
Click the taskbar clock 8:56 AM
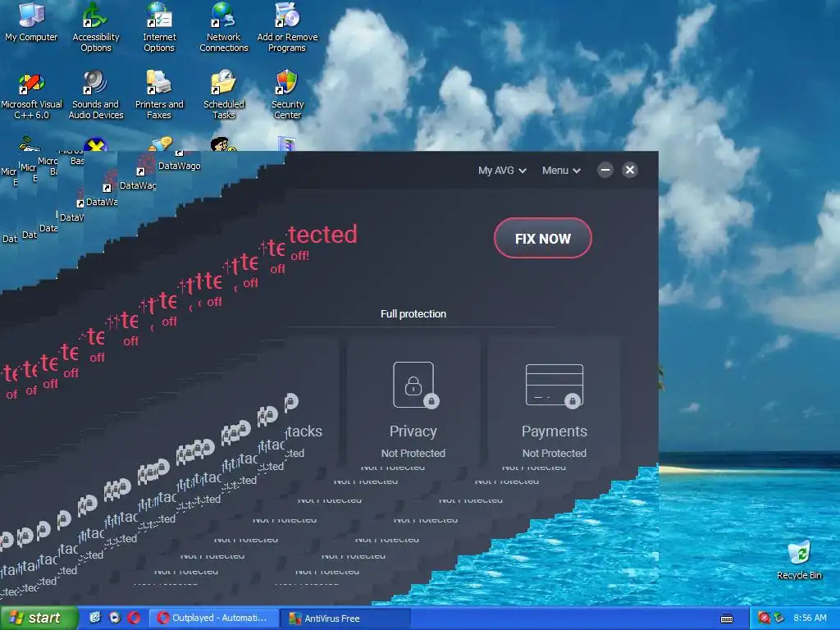(810, 618)
